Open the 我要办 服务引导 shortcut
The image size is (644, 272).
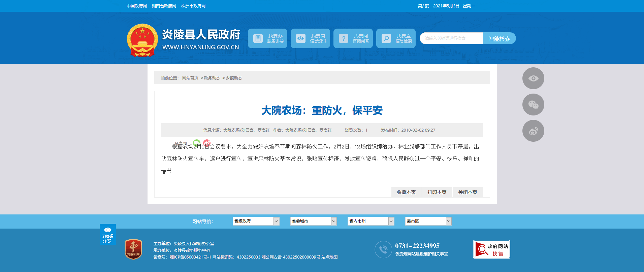(x=267, y=38)
